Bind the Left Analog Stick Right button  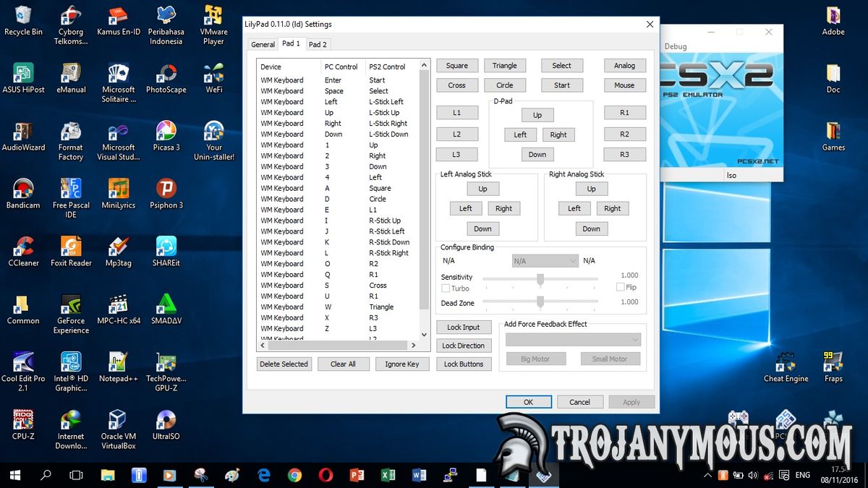pyautogui.click(x=504, y=208)
